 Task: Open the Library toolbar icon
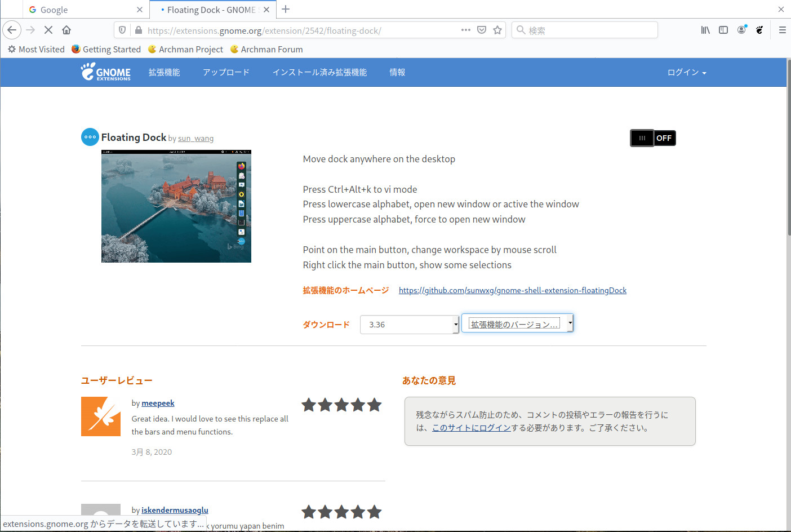click(x=705, y=30)
